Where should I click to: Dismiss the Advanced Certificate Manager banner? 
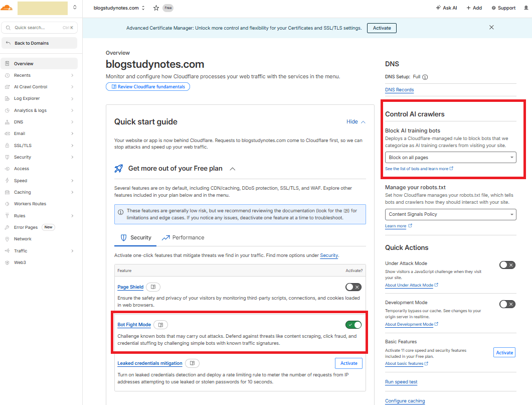[491, 28]
